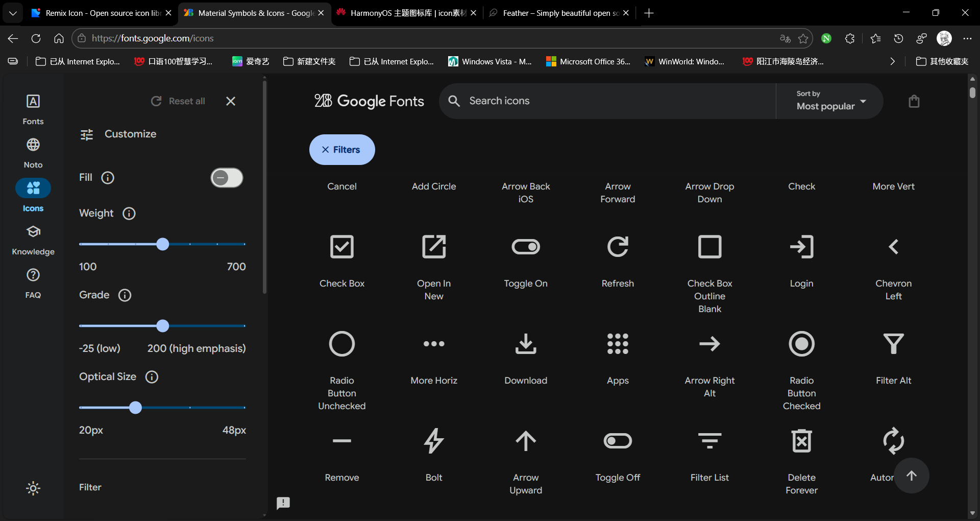Choose the Filter Alt funnel icon
980x521 pixels.
[x=893, y=344]
